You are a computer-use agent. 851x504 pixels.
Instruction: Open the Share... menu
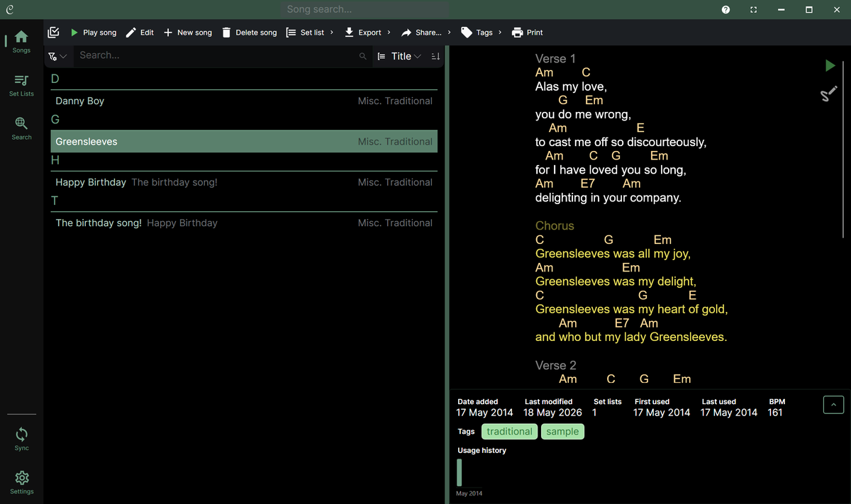(x=425, y=33)
